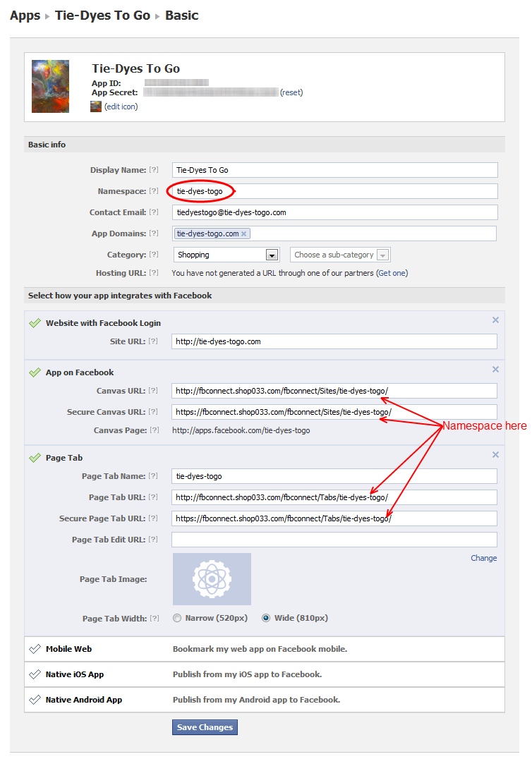Image resolution: width=532 pixels, height=759 pixels.
Task: Reset the App Secret
Action: (x=291, y=92)
